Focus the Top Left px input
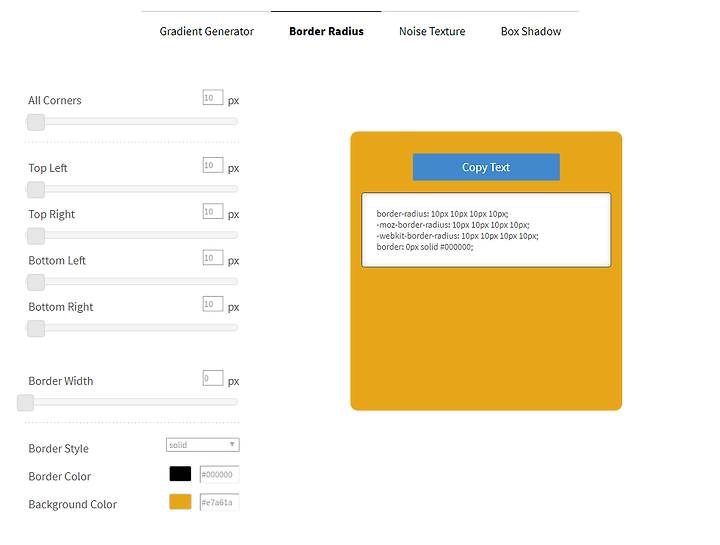720x545 pixels. tap(213, 165)
